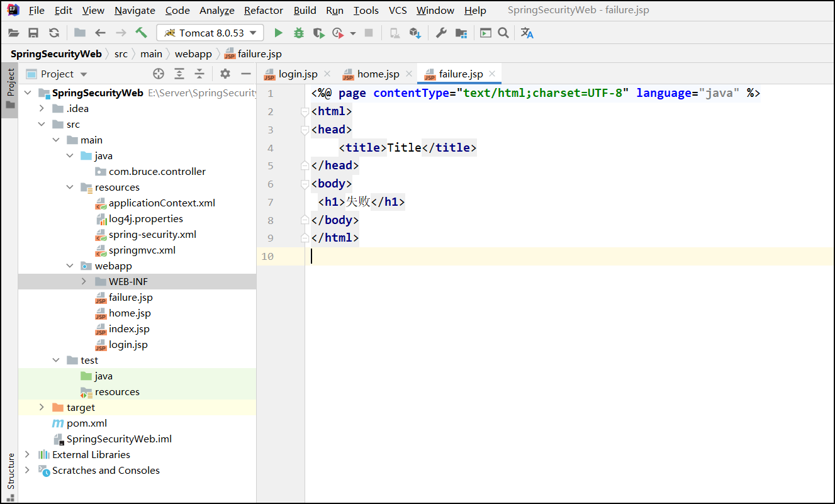The image size is (835, 504).
Task: Collapse the resources folder under main
Action: 70,188
